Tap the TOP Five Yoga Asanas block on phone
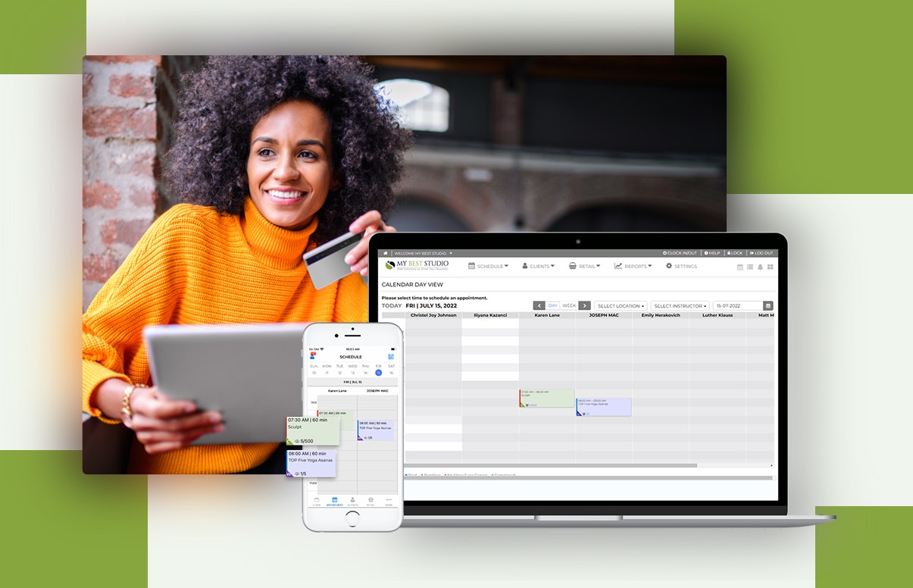Screen dimensions: 913x588 pos(375,430)
